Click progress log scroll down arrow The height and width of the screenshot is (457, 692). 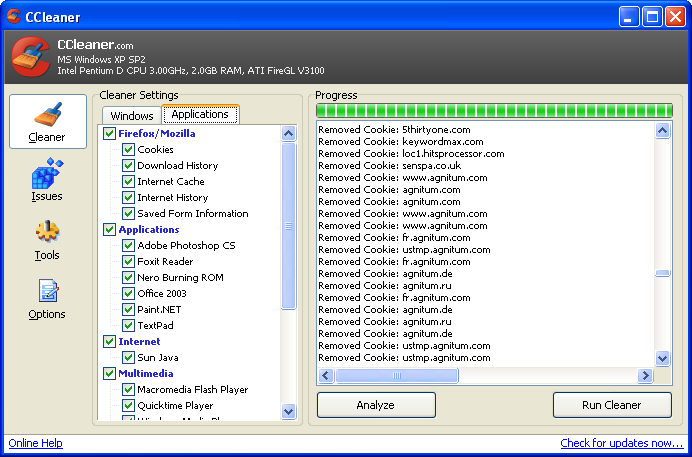coord(662,358)
